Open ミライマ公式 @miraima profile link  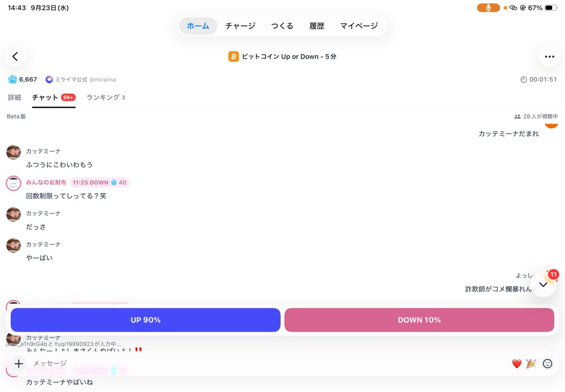[x=81, y=79]
